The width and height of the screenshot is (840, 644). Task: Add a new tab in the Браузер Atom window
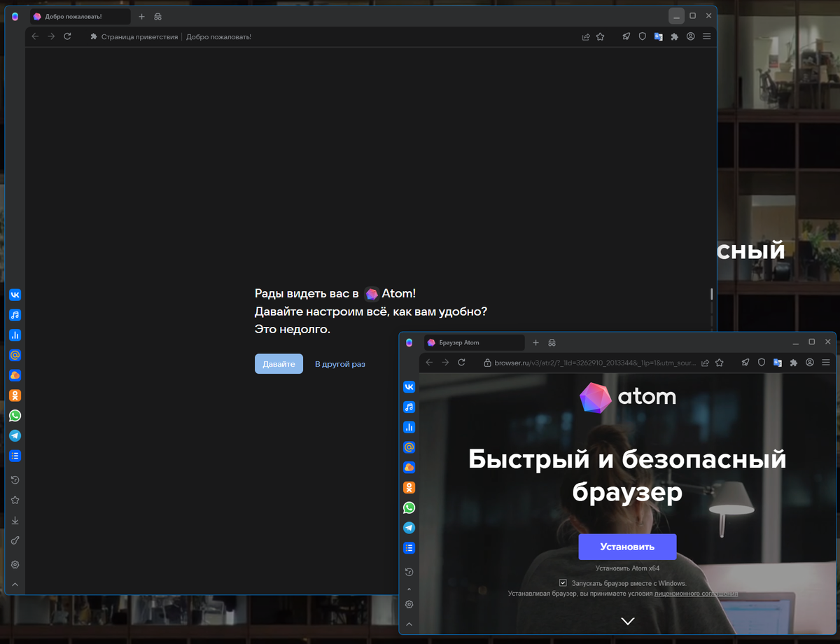535,342
